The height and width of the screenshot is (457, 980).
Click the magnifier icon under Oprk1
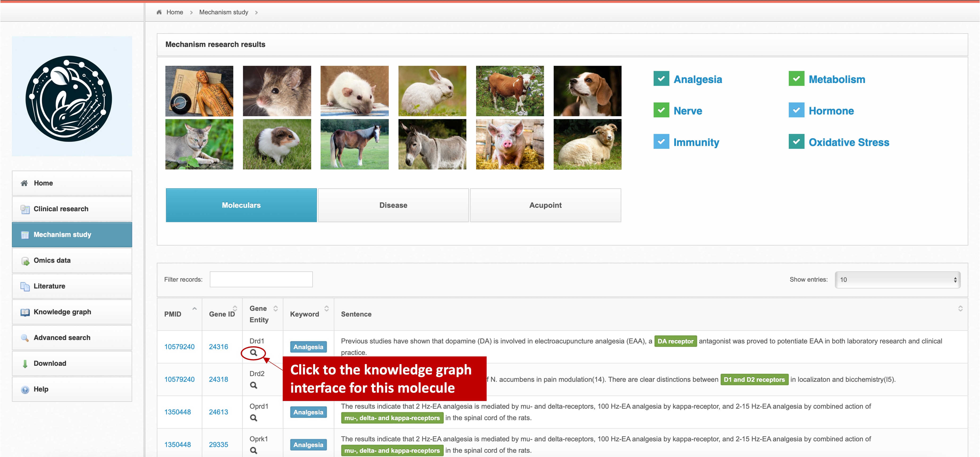pyautogui.click(x=253, y=451)
